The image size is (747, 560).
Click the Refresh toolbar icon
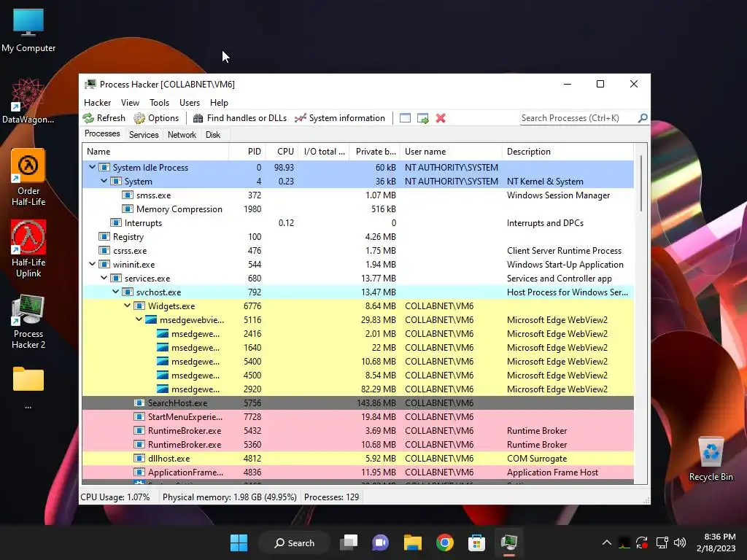coord(104,118)
